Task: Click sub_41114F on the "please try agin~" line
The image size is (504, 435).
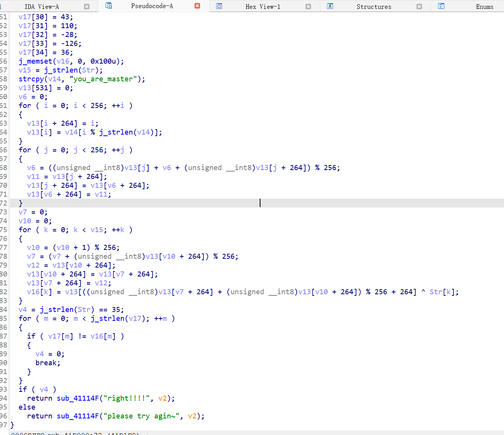Action: [x=78, y=416]
